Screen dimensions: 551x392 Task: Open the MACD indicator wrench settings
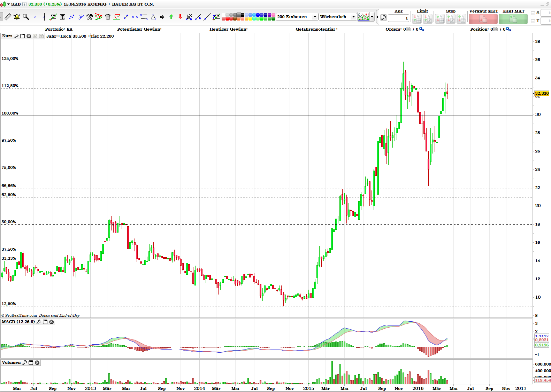coord(39,322)
